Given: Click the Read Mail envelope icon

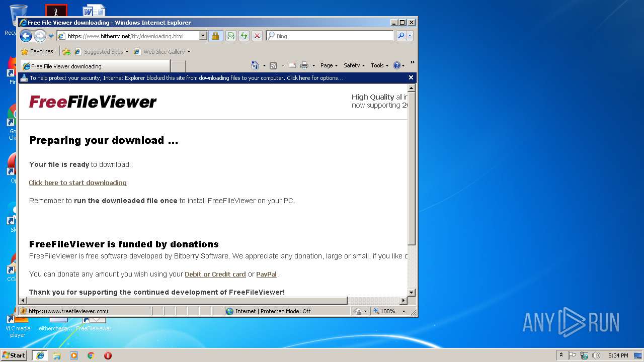Looking at the screenshot, I should click(292, 65).
